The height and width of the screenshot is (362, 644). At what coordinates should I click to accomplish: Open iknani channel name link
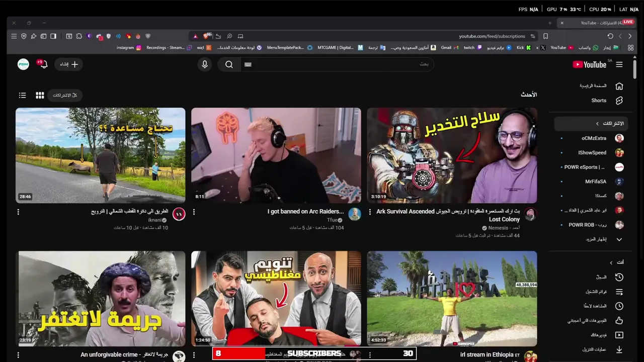click(154, 220)
